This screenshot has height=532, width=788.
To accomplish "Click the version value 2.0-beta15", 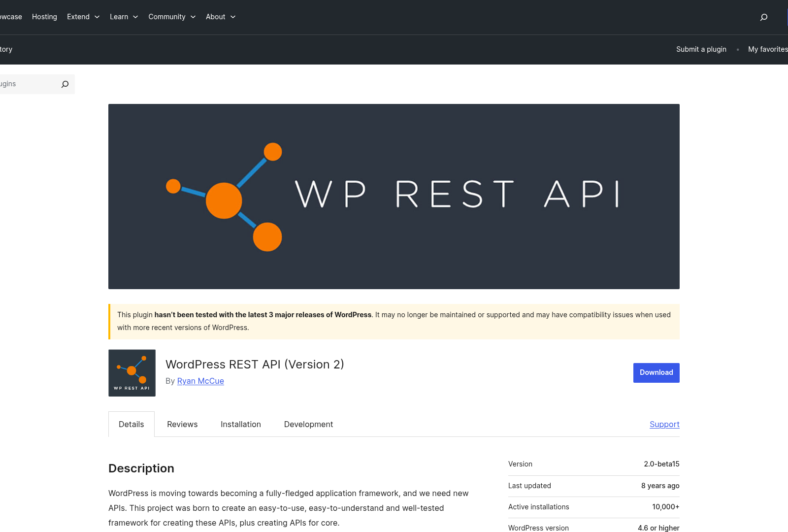I will pos(661,464).
